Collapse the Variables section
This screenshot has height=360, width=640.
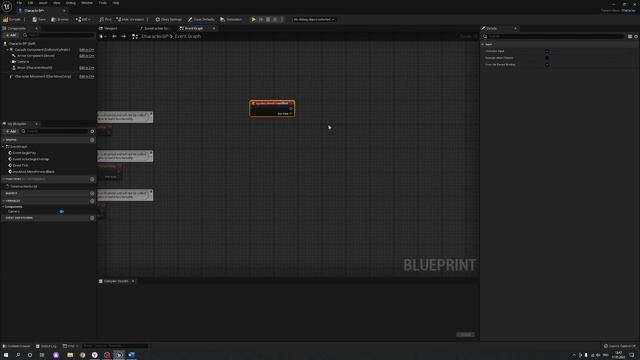(4, 201)
